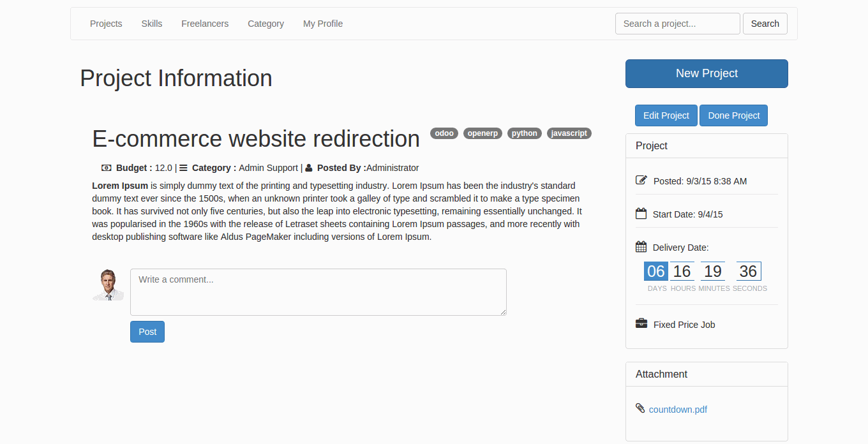Image resolution: width=868 pixels, height=444 pixels.
Task: Mark project with Done Project button
Action: [734, 115]
